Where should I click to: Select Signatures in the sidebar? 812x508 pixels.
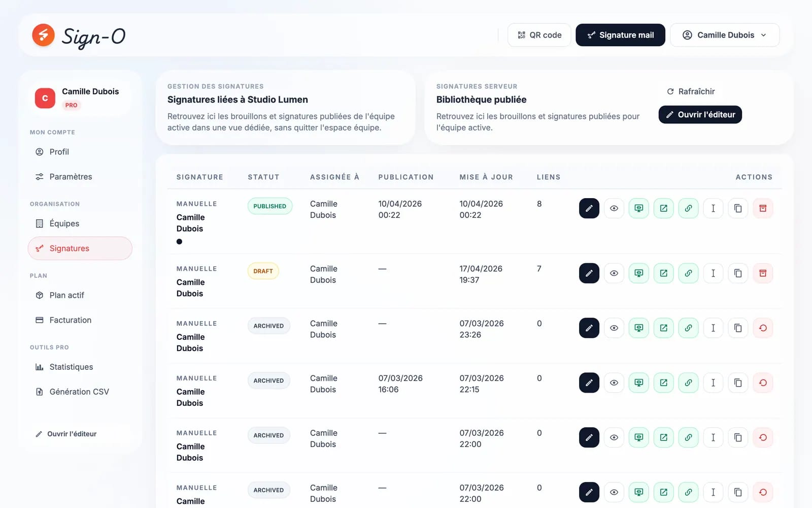(x=80, y=248)
